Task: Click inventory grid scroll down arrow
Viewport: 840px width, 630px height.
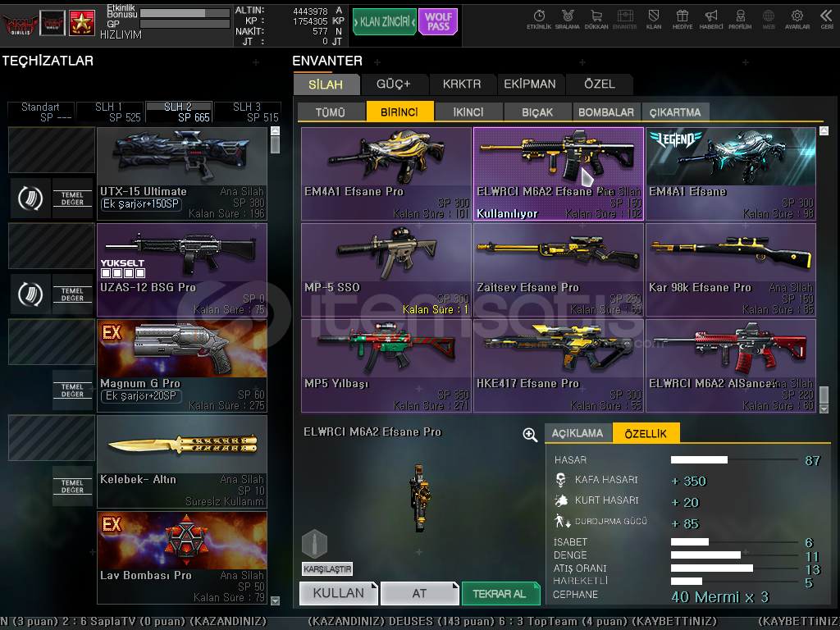Action: 824,409
